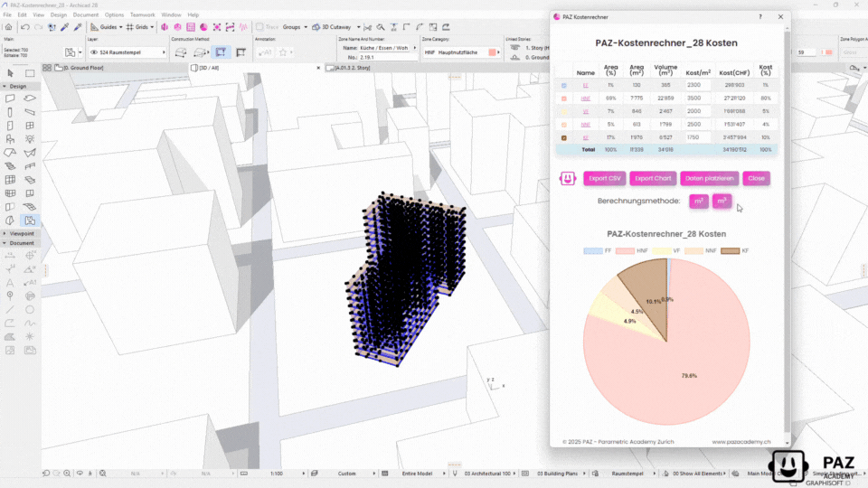The width and height of the screenshot is (868, 488).
Task: Edit the Kost/m² field for KF (1750)
Action: (x=696, y=137)
